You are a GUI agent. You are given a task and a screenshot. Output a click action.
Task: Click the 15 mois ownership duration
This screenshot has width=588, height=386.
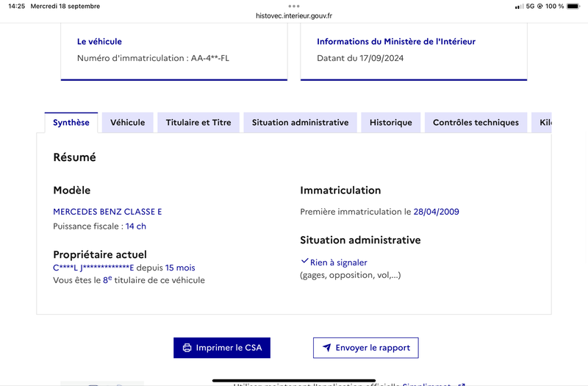[180, 268]
